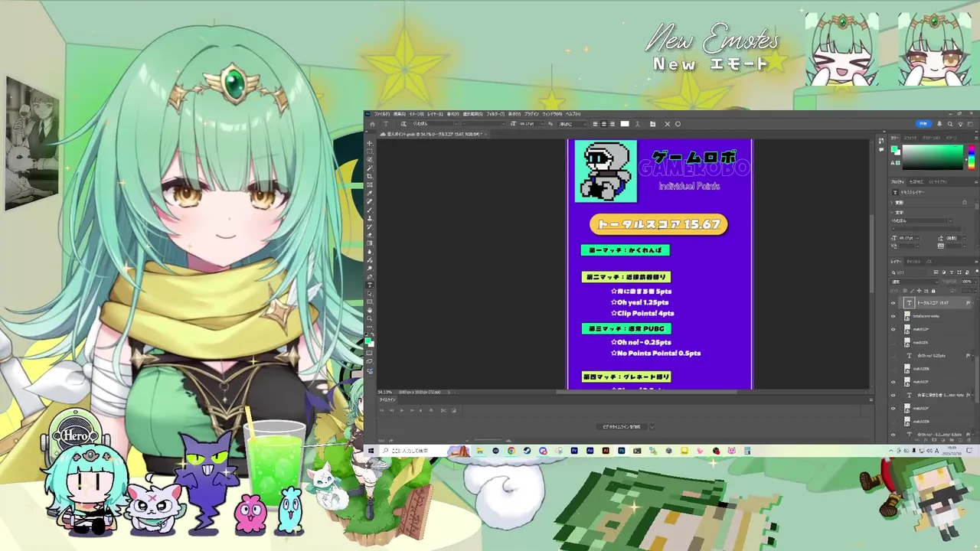The width and height of the screenshot is (980, 551).
Task: Select the Hand tool
Action: tap(370, 310)
